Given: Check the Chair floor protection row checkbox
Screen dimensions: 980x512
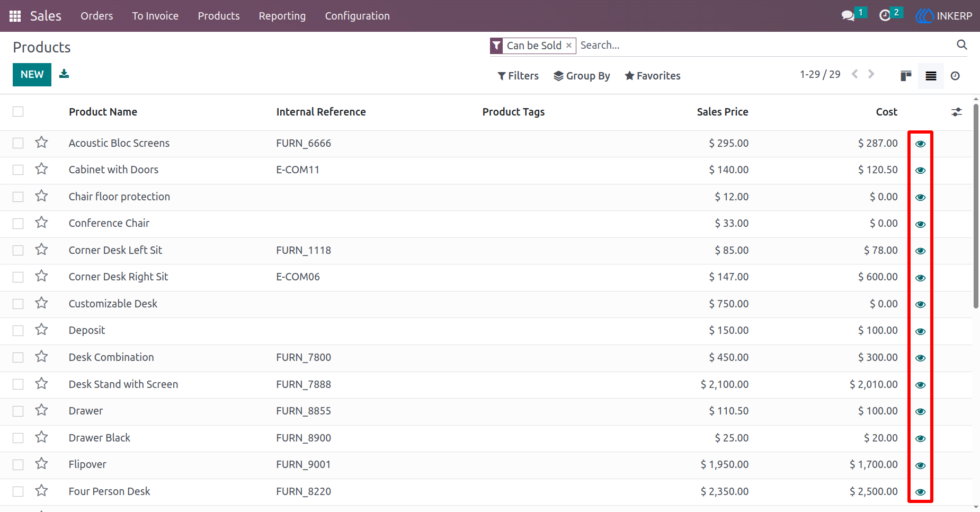Looking at the screenshot, I should coord(18,197).
